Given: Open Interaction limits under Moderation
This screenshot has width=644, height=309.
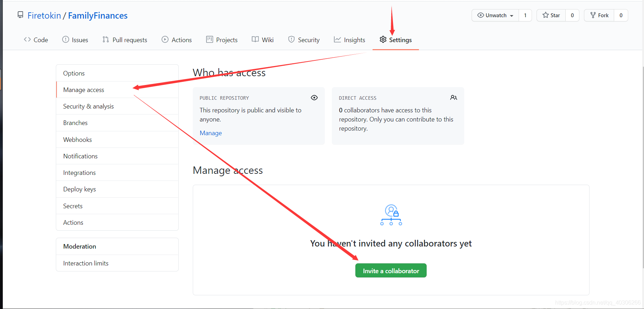Looking at the screenshot, I should click(117, 263).
